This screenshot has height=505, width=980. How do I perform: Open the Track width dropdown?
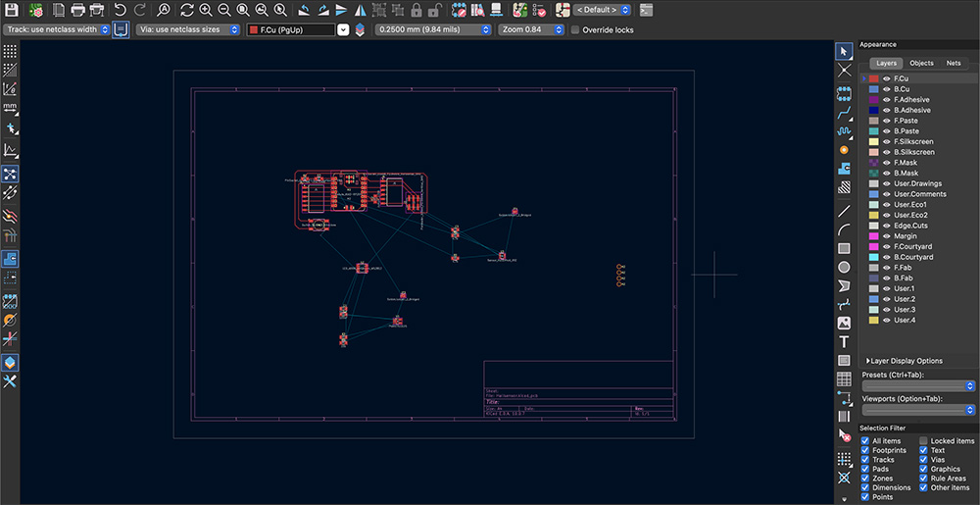pos(57,29)
